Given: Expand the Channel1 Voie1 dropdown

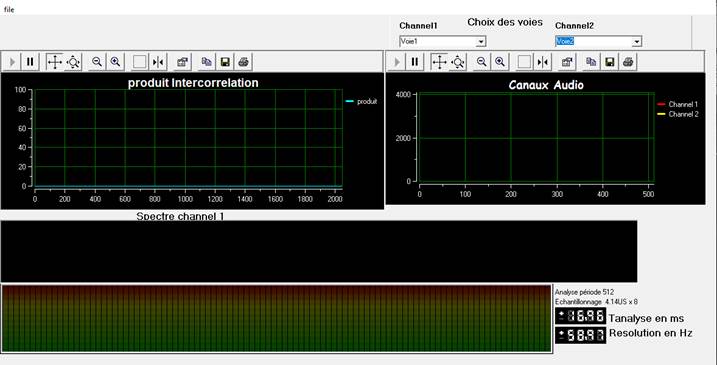Looking at the screenshot, I should 481,42.
